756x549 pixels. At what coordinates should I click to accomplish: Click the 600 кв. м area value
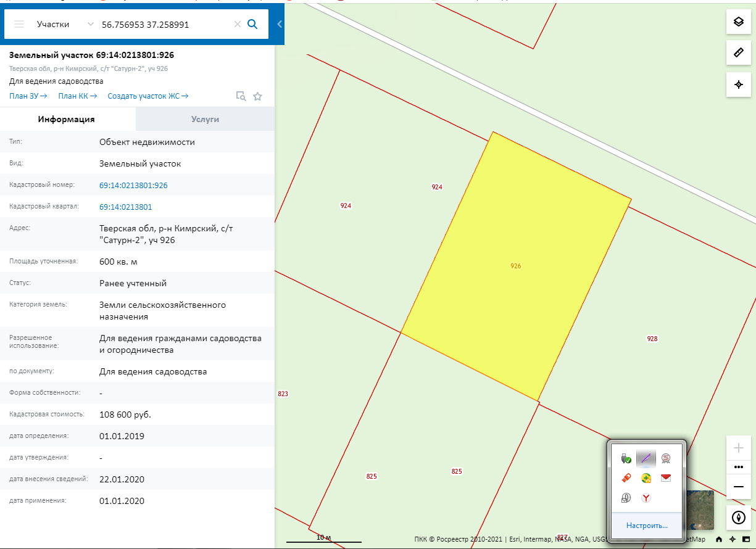(118, 262)
